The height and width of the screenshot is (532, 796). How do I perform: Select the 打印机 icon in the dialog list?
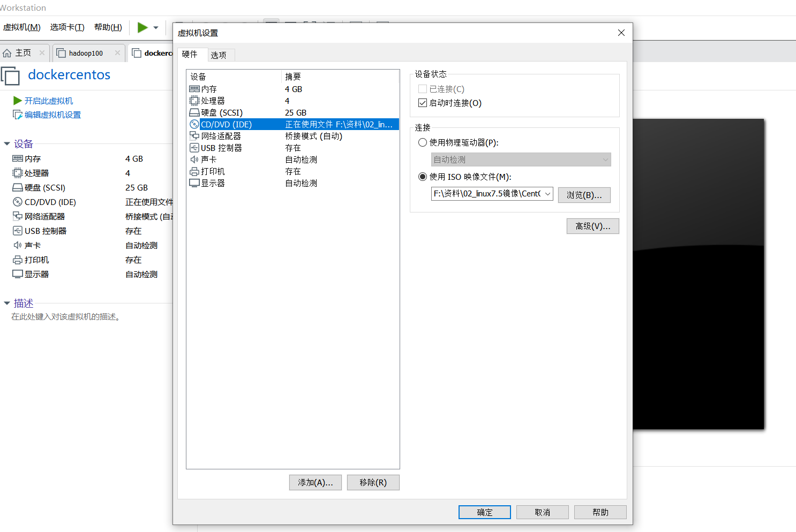click(x=194, y=171)
